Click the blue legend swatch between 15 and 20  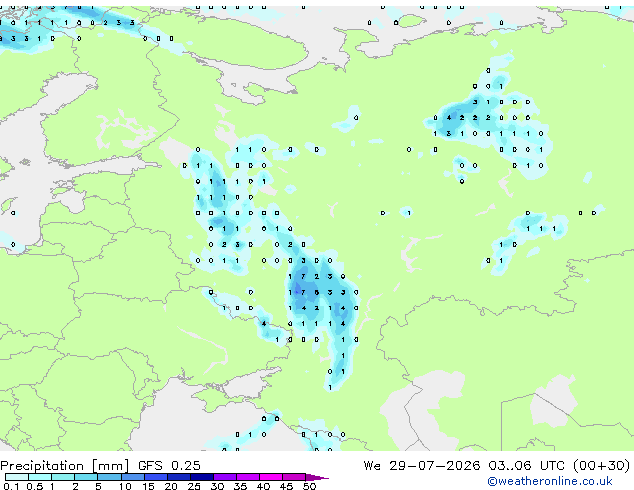click(155, 477)
